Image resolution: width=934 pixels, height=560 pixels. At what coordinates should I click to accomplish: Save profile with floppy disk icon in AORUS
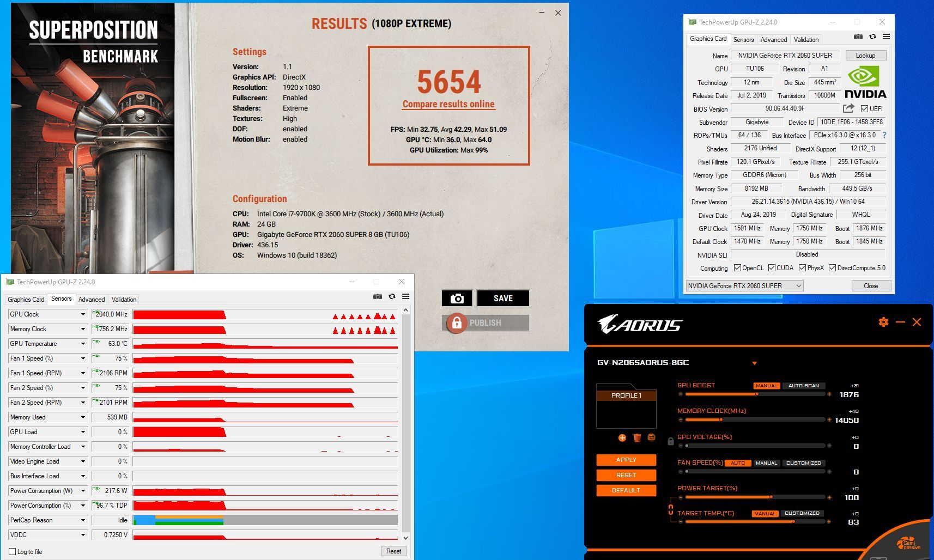[651, 437]
